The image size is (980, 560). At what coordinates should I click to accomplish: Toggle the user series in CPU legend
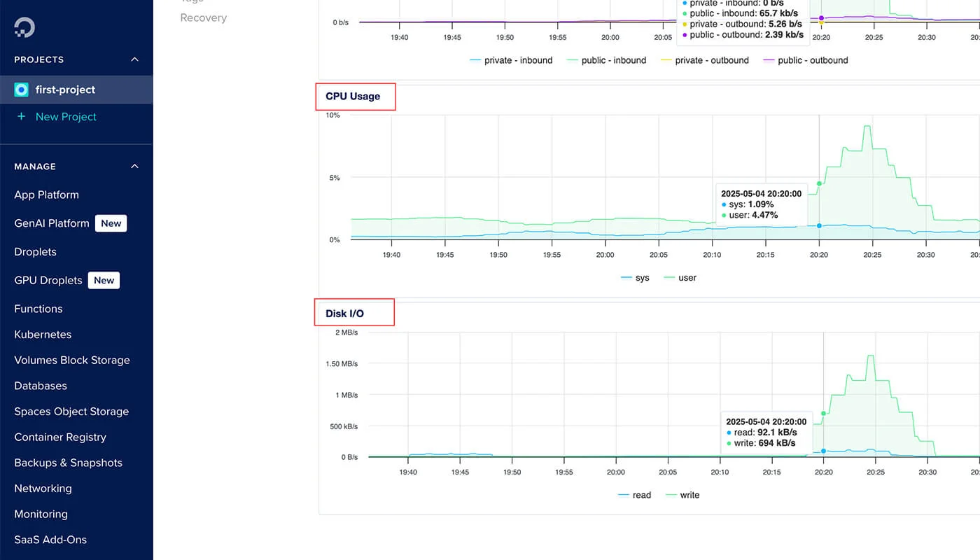[680, 278]
